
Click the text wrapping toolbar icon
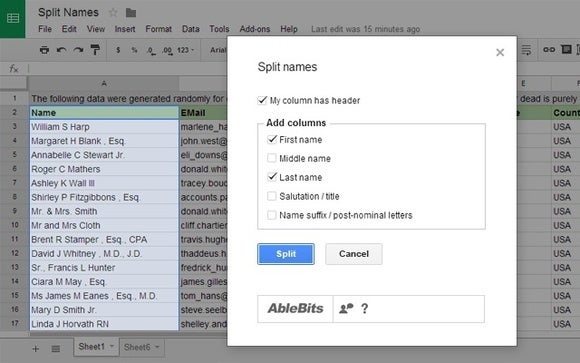point(526,50)
